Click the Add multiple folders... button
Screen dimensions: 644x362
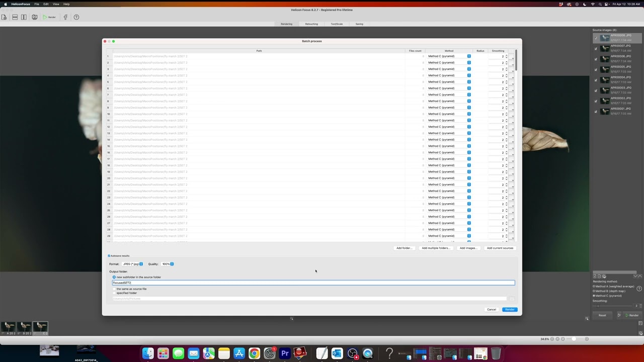[436, 248]
